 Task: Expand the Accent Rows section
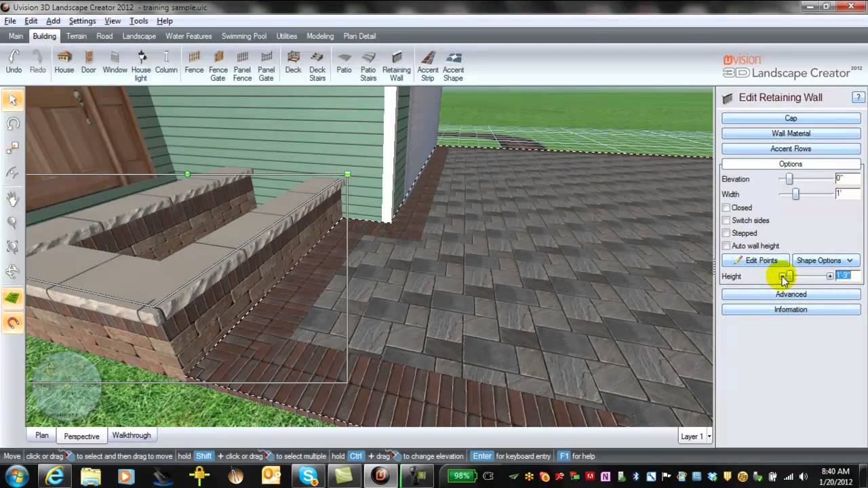[791, 148]
